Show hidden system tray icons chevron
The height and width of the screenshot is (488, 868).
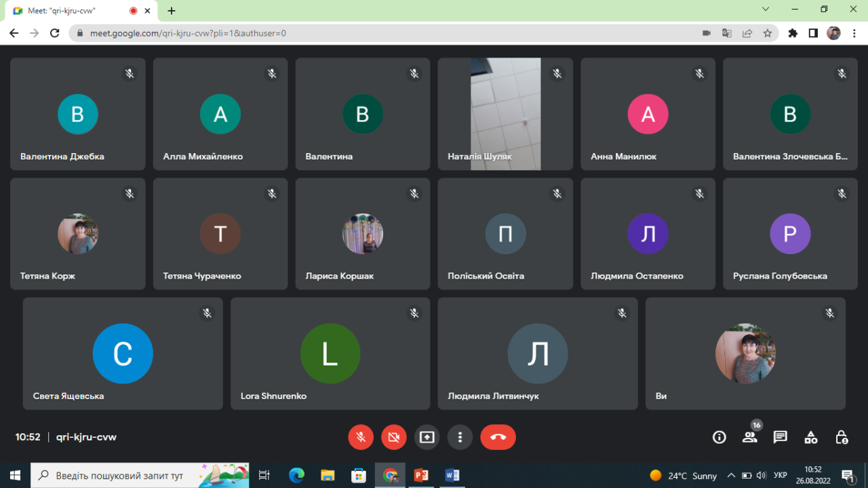[731, 475]
